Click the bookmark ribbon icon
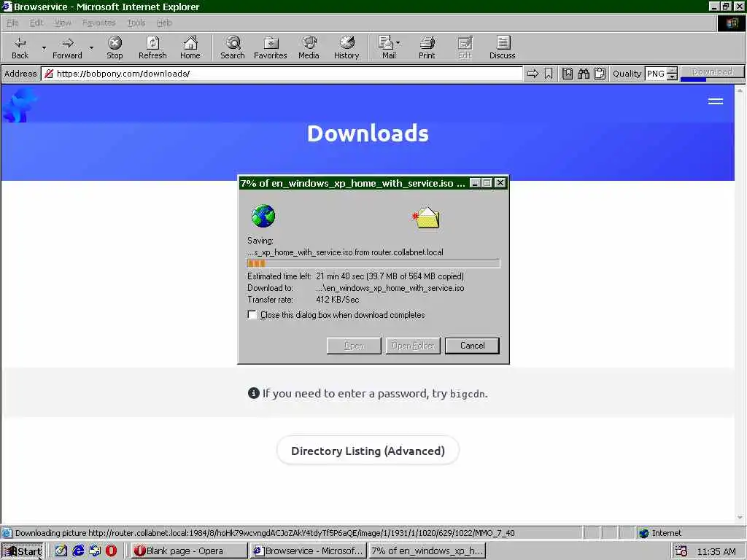747x560 pixels. click(549, 74)
